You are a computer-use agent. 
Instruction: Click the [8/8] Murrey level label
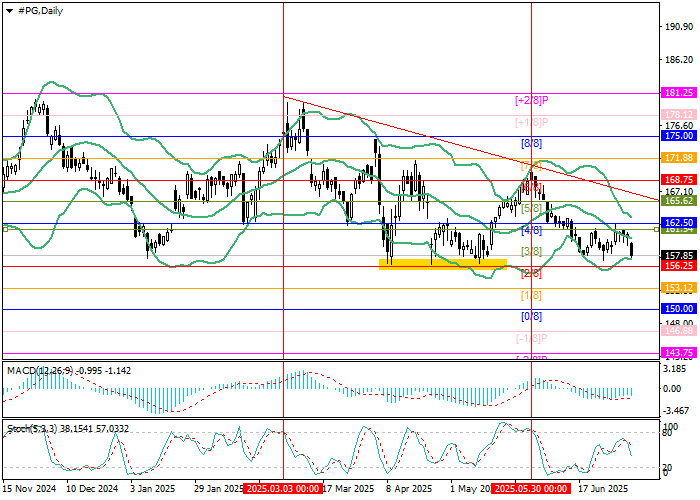pos(532,144)
